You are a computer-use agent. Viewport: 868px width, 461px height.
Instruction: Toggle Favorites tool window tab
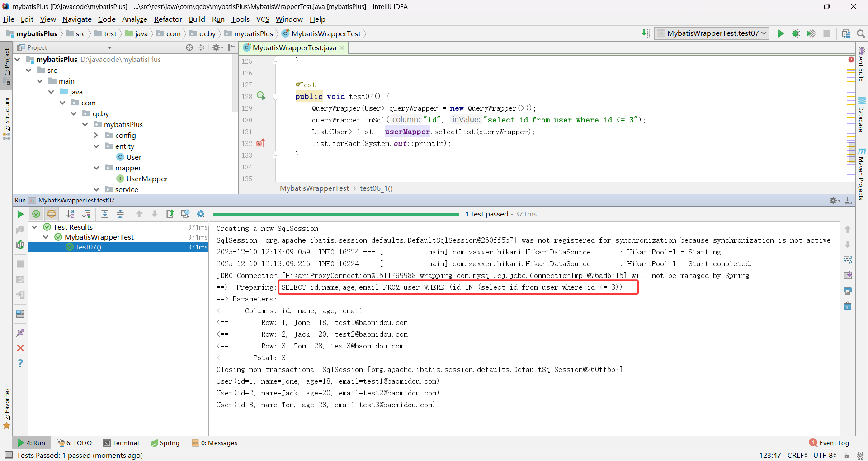tap(7, 409)
